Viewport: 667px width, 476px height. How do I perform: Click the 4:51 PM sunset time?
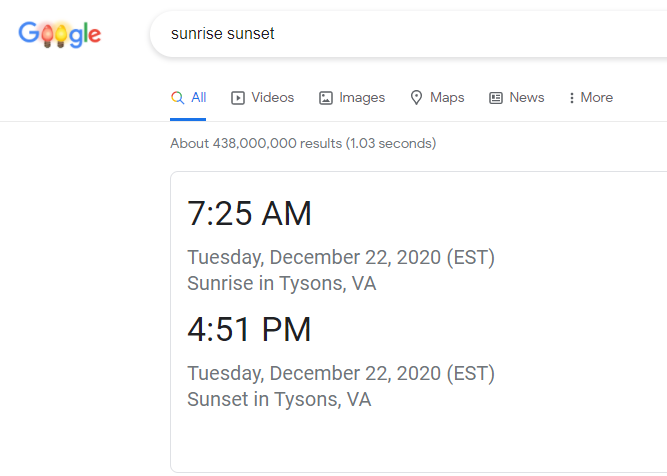tap(249, 330)
